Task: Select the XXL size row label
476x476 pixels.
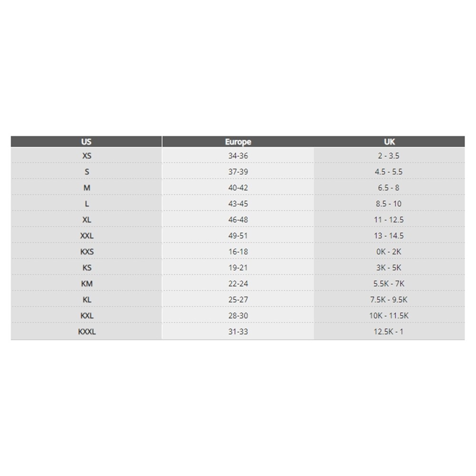Action: [x=87, y=236]
